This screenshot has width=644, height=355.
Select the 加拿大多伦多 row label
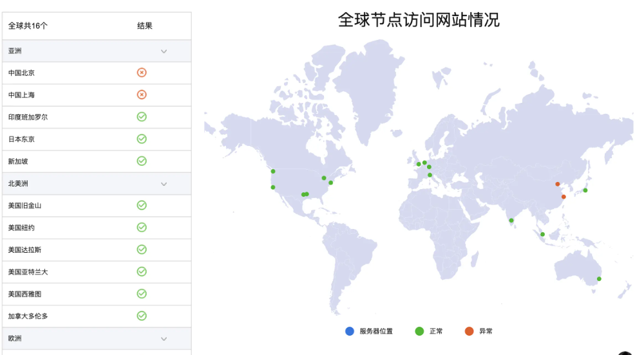[x=28, y=316]
